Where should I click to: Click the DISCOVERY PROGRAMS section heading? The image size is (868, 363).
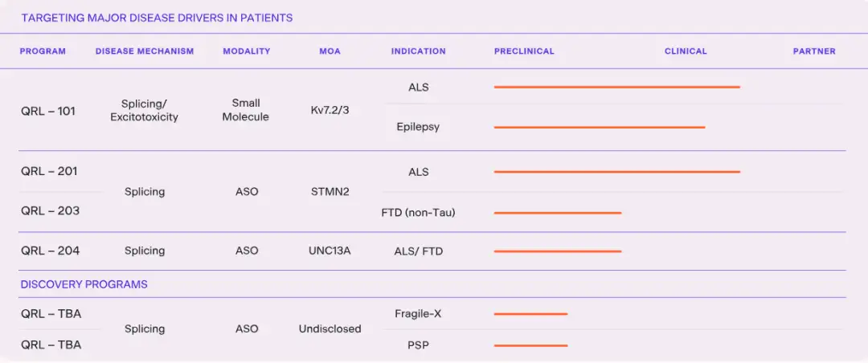coord(84,284)
